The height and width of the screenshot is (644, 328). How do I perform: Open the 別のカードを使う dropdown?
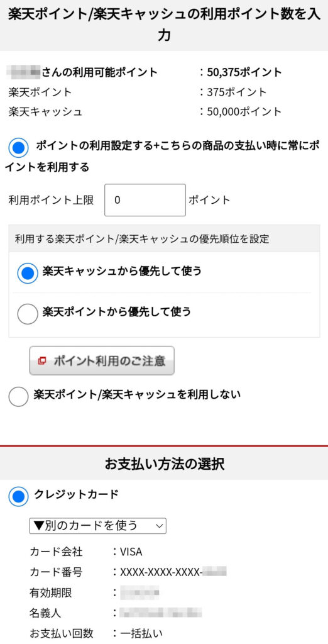97,526
